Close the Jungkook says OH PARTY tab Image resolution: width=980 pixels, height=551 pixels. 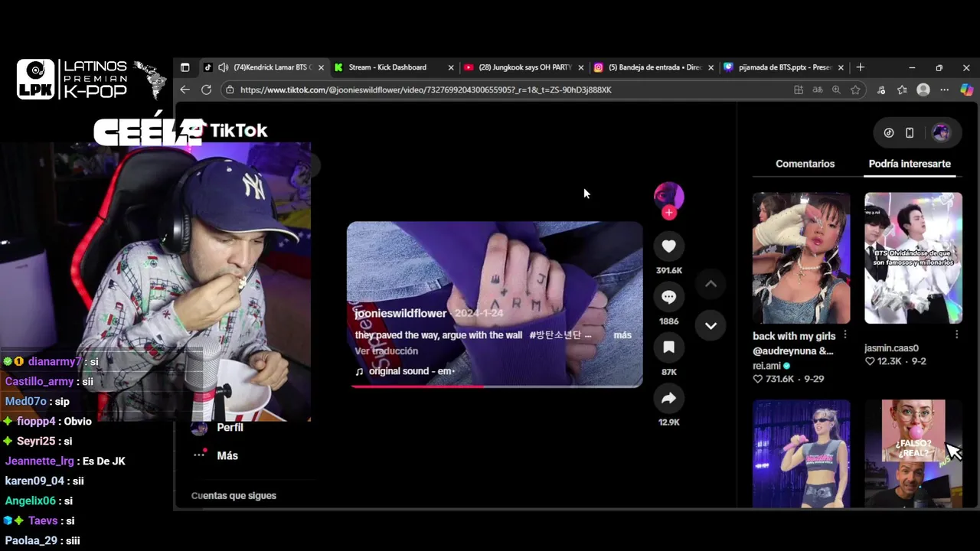point(581,67)
